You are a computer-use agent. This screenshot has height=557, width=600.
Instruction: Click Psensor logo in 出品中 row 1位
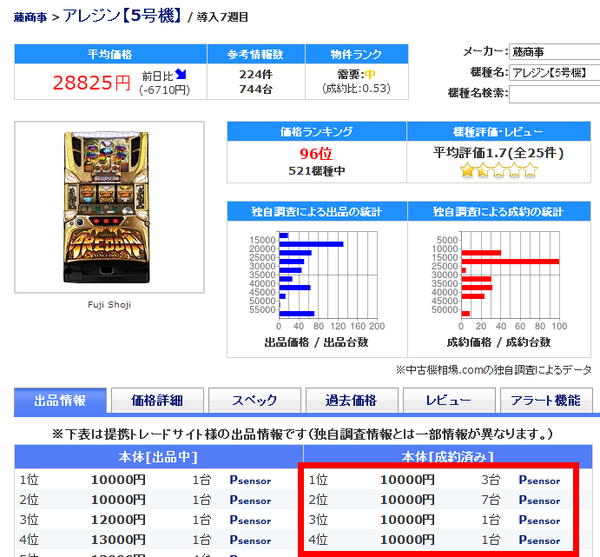tap(250, 480)
